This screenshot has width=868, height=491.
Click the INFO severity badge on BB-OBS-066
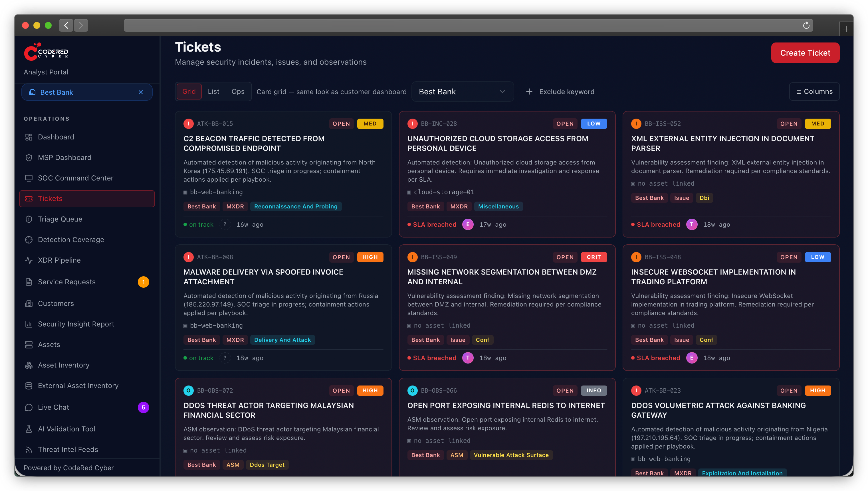tap(594, 391)
